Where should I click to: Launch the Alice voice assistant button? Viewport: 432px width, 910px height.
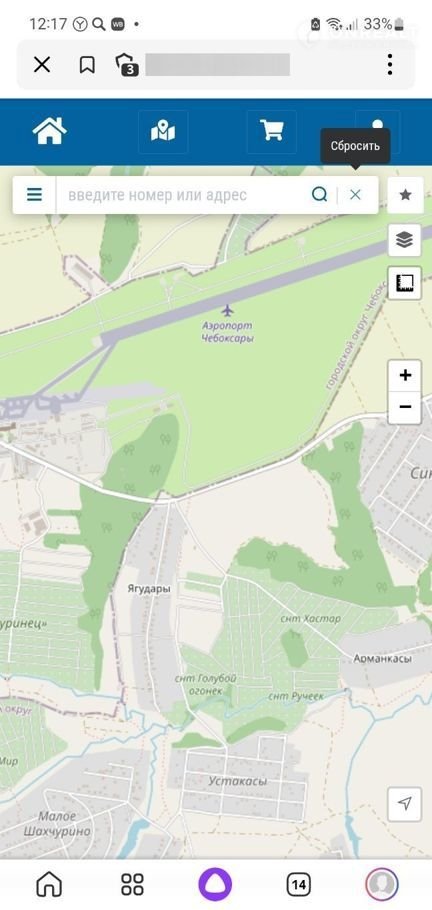(x=215, y=885)
